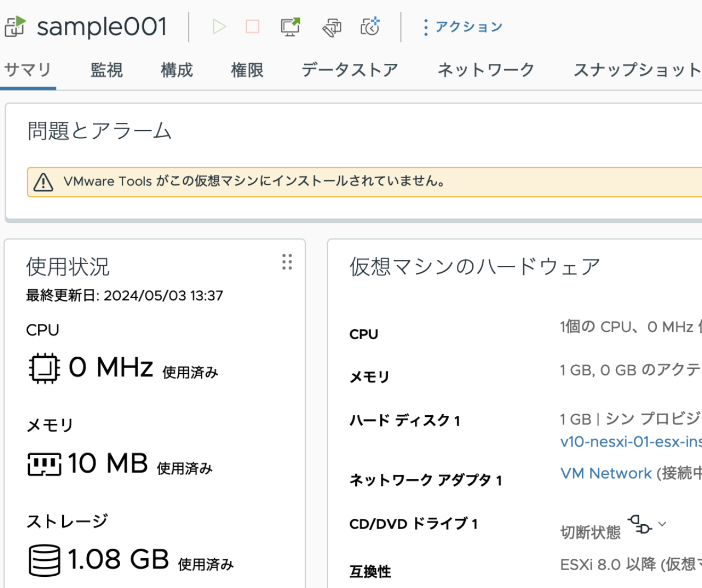This screenshot has height=588, width=702.
Task: Click the sample001 virtual machine icon
Action: [16, 26]
